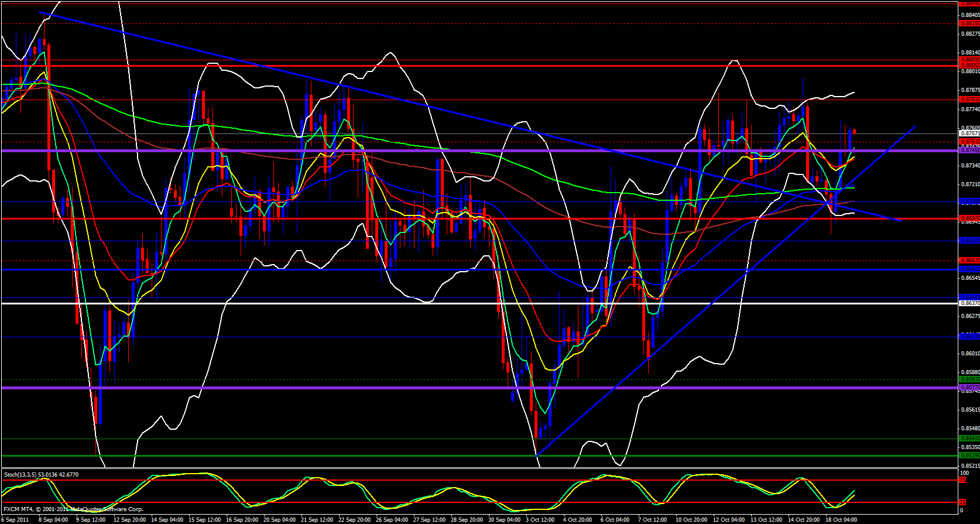Click the 28 Sep 20:00 date label
Screen dimensions: 980x524
(467, 520)
